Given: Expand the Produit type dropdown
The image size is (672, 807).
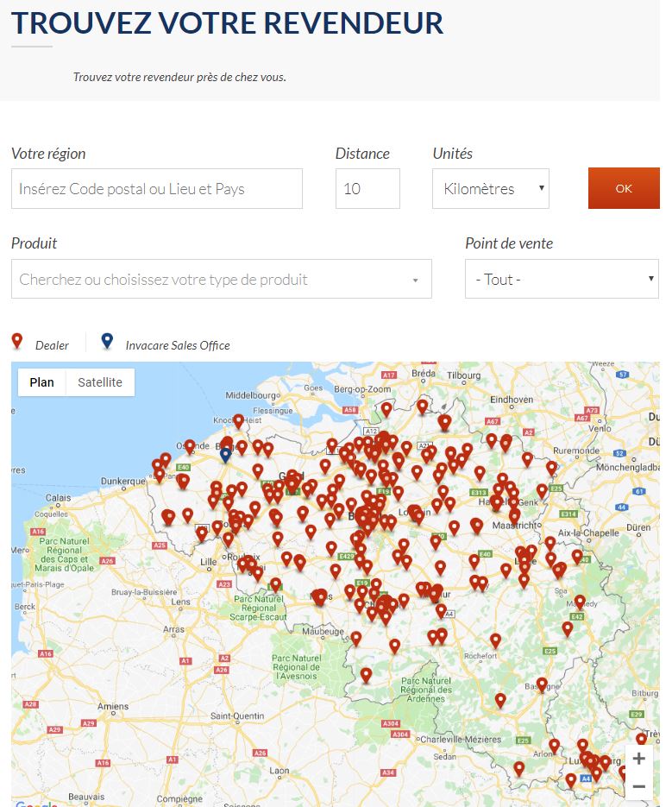Looking at the screenshot, I should point(221,280).
